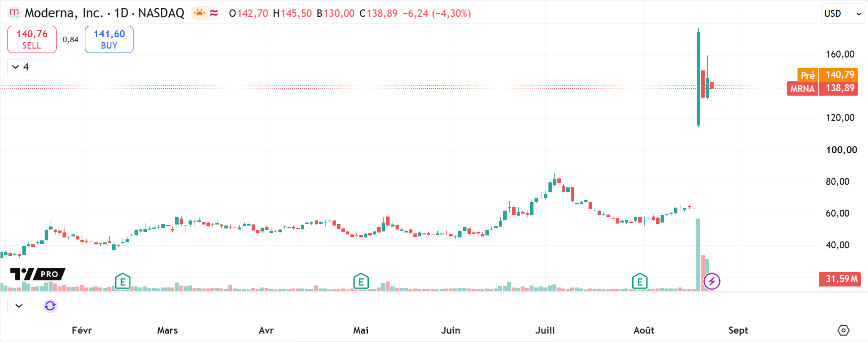Click the Moderna, Inc. symbol title
The image size is (868, 342).
tap(64, 13)
